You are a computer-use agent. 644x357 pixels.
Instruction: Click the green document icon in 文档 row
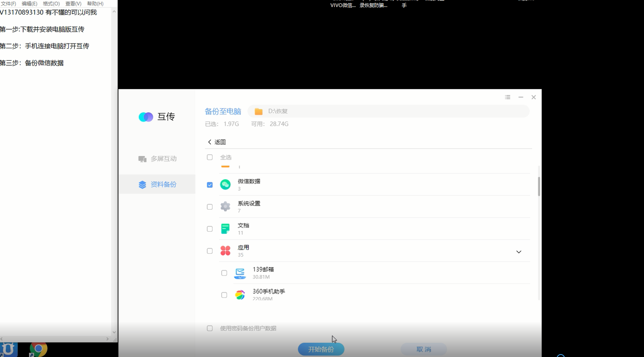(225, 228)
